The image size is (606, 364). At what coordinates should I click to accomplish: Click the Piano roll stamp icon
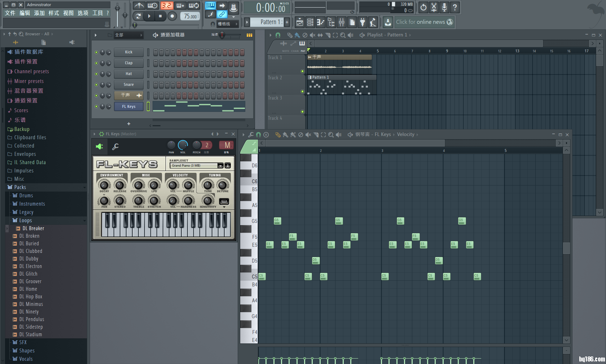pyautogui.click(x=266, y=135)
